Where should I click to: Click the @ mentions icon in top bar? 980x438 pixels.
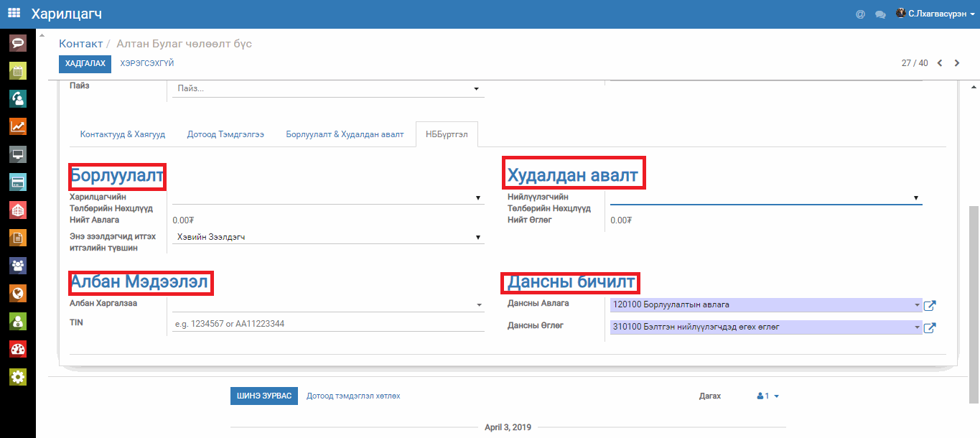pyautogui.click(x=860, y=14)
